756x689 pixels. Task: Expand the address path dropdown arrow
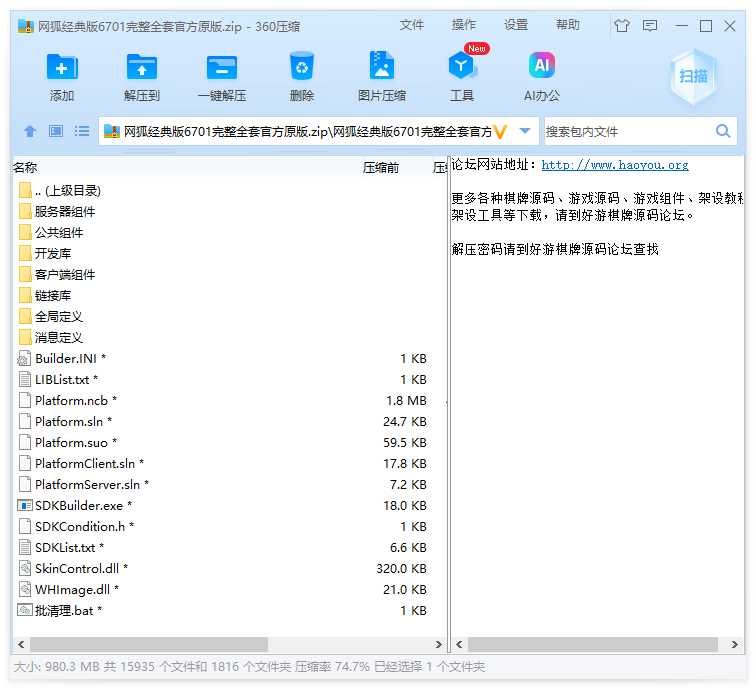click(525, 131)
